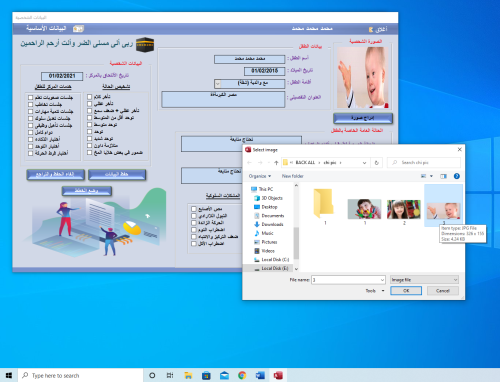This screenshot has width=500, height=382.
Task: Cancel the Select image dialog
Action: (443, 291)
